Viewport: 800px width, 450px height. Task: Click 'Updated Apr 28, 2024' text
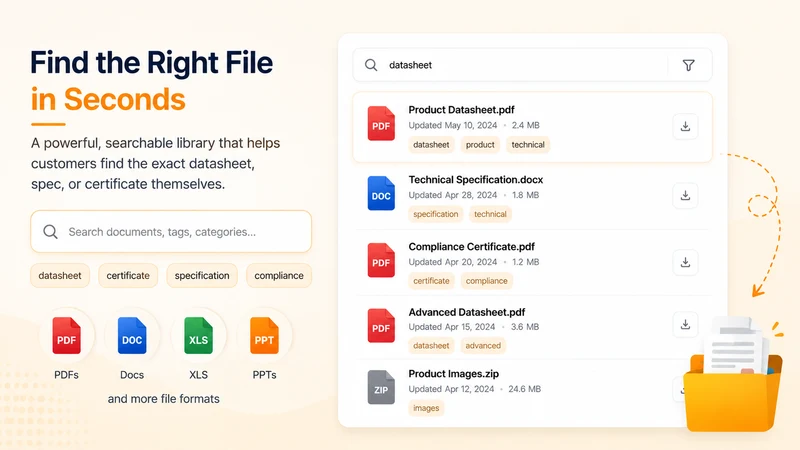click(453, 195)
